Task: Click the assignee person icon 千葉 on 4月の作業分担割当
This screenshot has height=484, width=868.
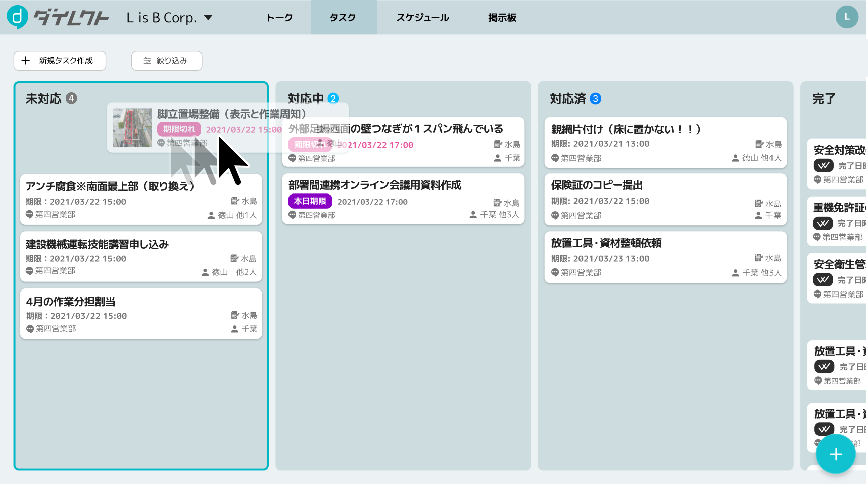Action: click(x=234, y=329)
